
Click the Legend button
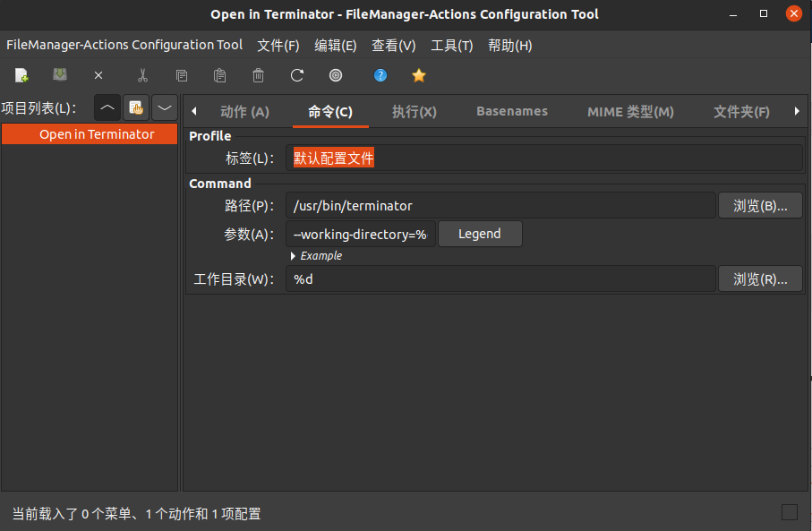click(480, 234)
